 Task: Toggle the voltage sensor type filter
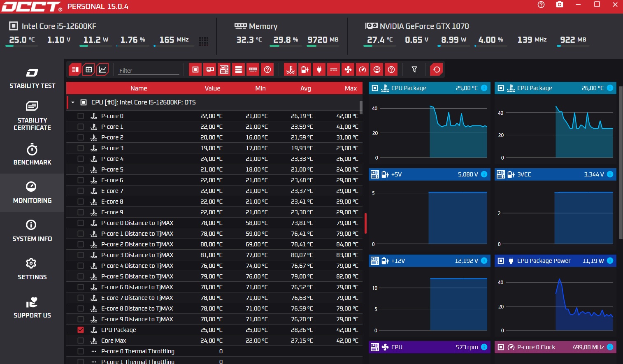[x=305, y=70]
